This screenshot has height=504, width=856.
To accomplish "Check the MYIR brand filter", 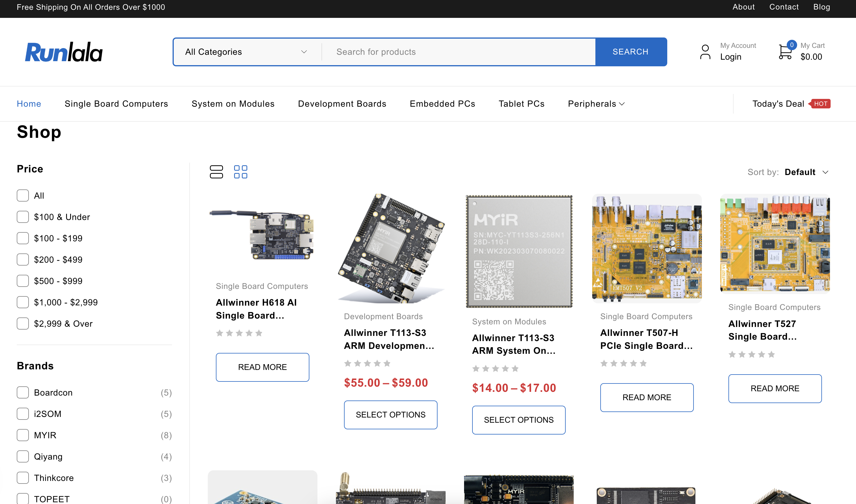I will pyautogui.click(x=23, y=435).
